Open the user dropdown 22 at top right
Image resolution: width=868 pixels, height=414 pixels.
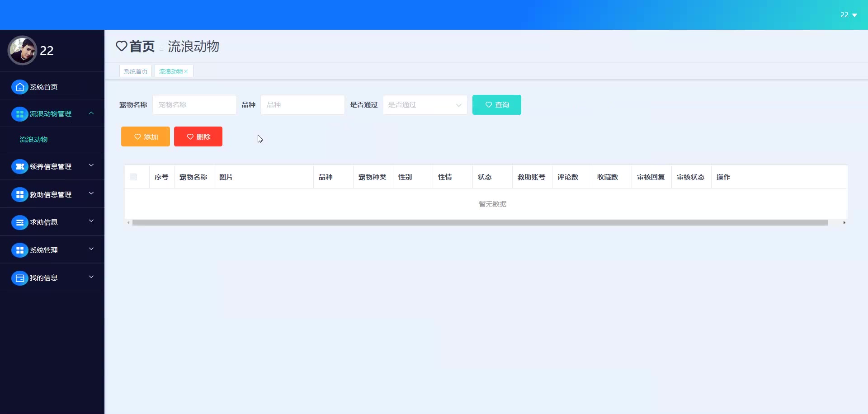[849, 15]
